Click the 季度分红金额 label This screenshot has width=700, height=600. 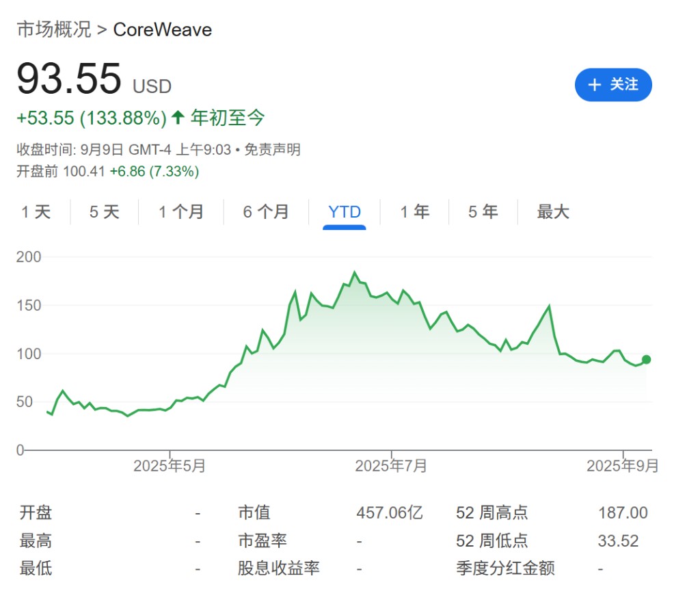pos(505,569)
